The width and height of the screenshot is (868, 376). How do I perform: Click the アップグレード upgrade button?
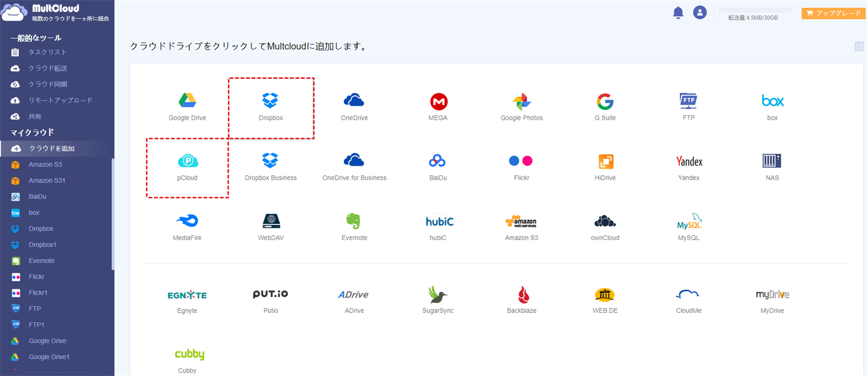click(833, 13)
